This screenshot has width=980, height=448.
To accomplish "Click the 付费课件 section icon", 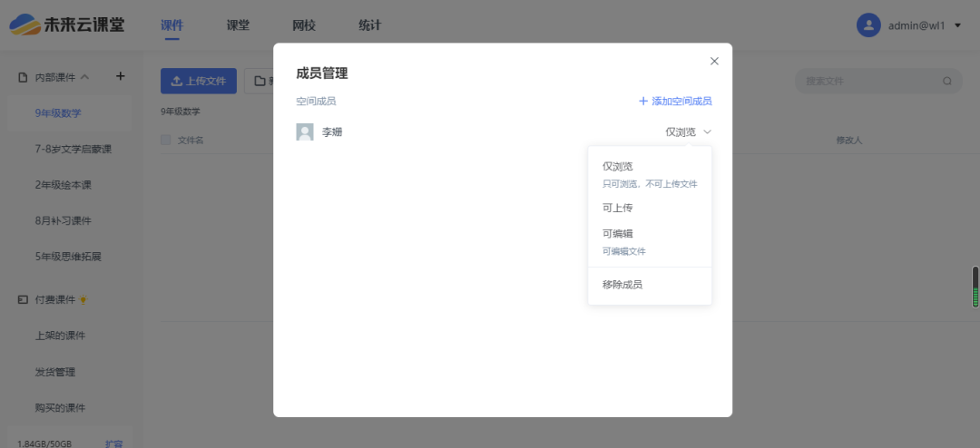I will pyautogui.click(x=24, y=299).
